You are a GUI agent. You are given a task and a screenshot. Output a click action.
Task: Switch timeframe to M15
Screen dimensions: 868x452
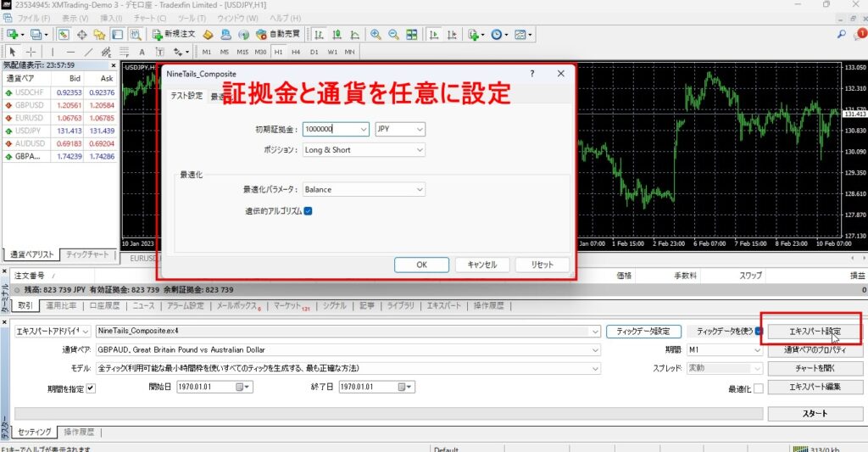[x=242, y=52]
